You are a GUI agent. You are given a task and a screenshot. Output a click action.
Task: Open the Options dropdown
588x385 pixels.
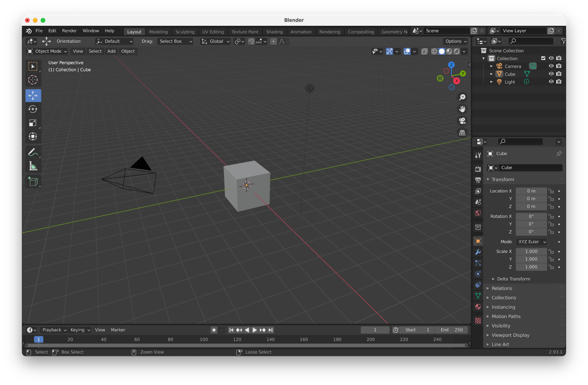[456, 41]
